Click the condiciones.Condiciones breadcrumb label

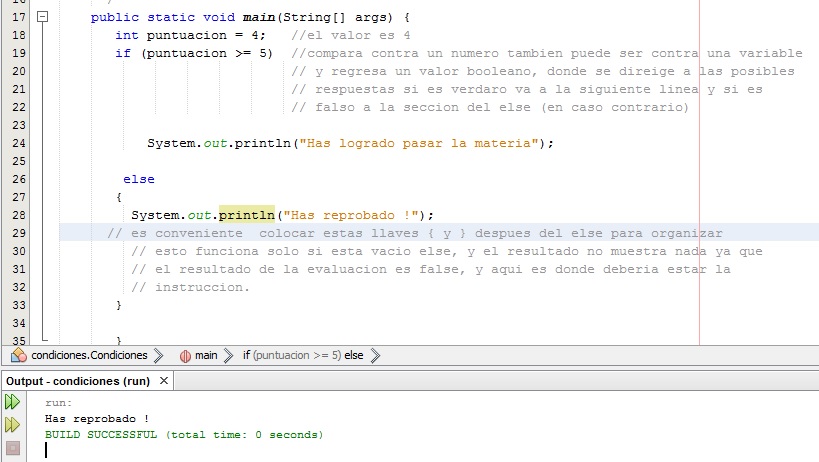(x=89, y=356)
